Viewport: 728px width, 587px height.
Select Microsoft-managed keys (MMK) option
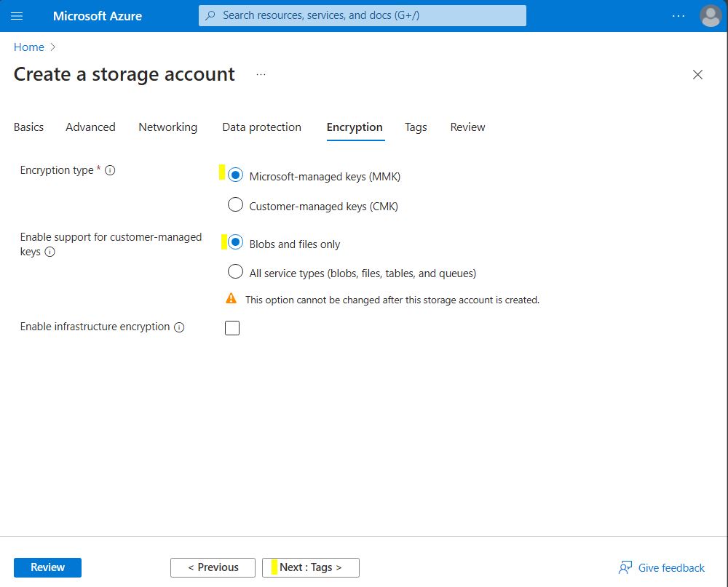click(x=235, y=175)
